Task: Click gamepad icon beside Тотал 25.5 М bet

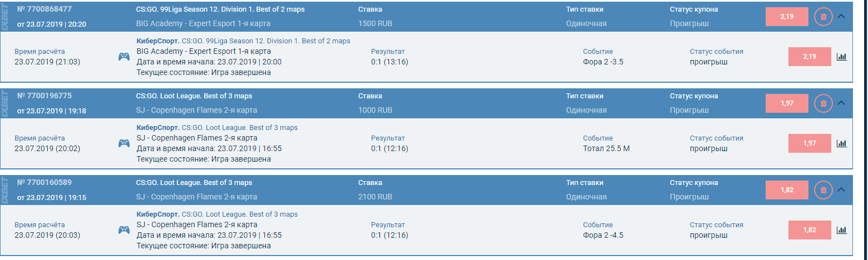Action: [x=124, y=143]
